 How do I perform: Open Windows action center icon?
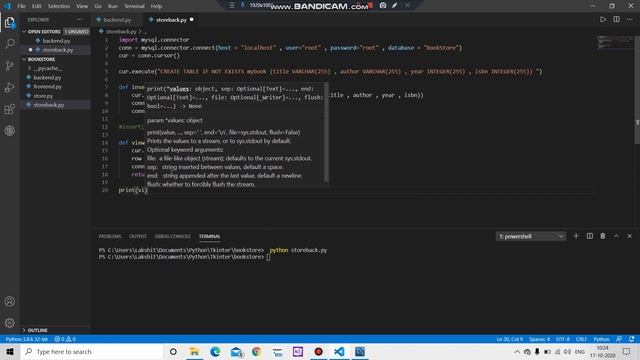(627, 351)
